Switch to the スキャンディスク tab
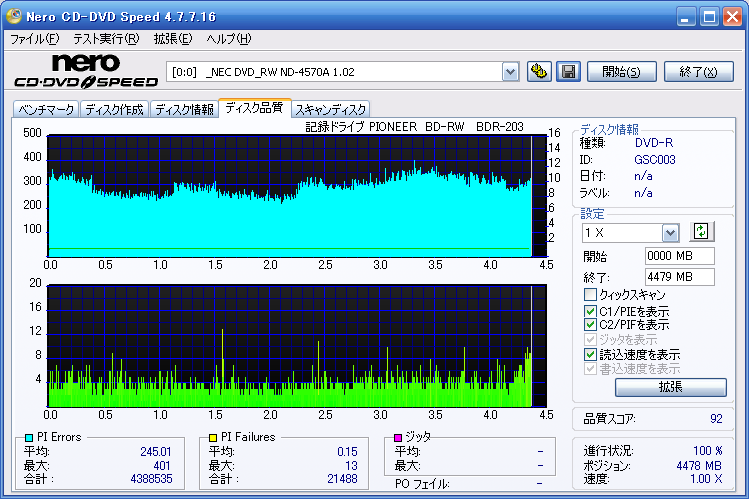The image size is (749, 499). [331, 110]
